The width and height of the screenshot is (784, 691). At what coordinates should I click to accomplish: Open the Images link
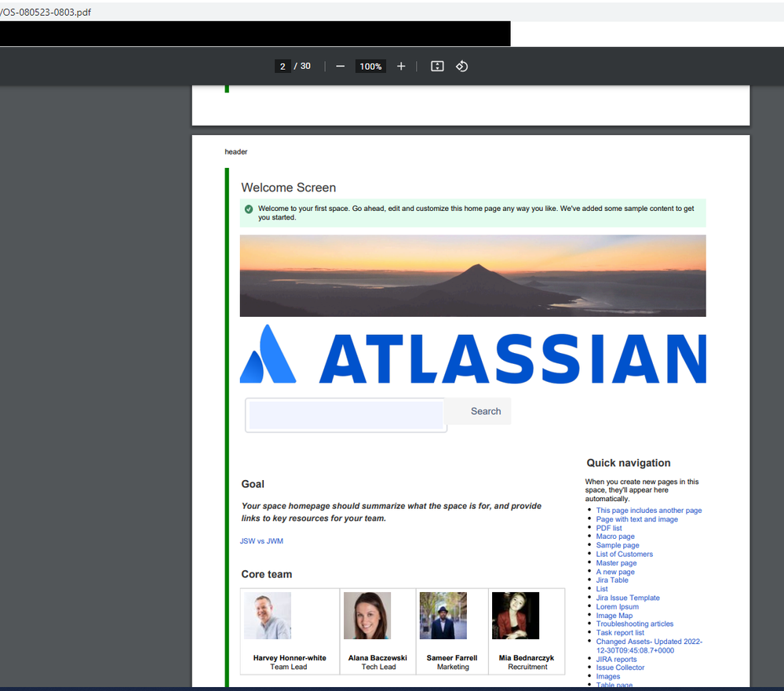point(607,677)
